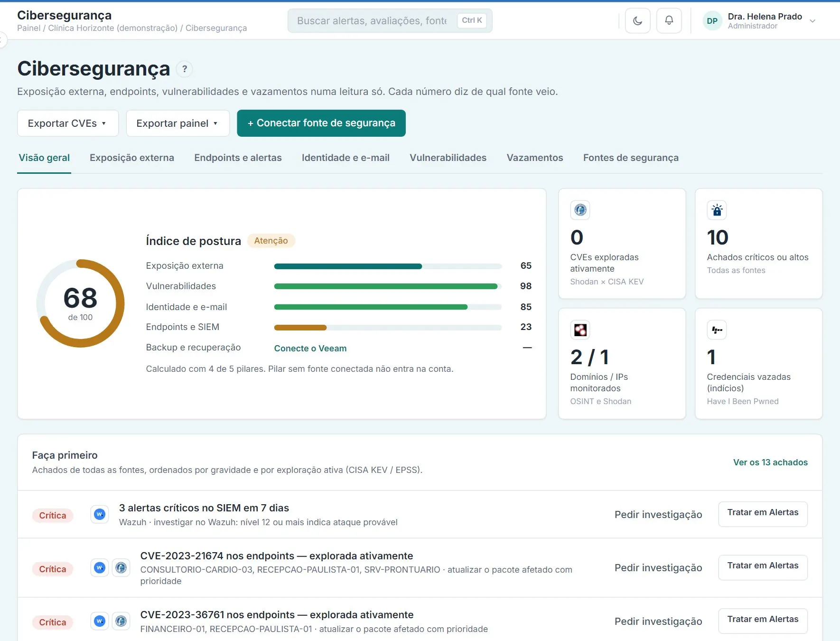Click Wazuh icon on CVE-2023-21674 row

(x=100, y=567)
